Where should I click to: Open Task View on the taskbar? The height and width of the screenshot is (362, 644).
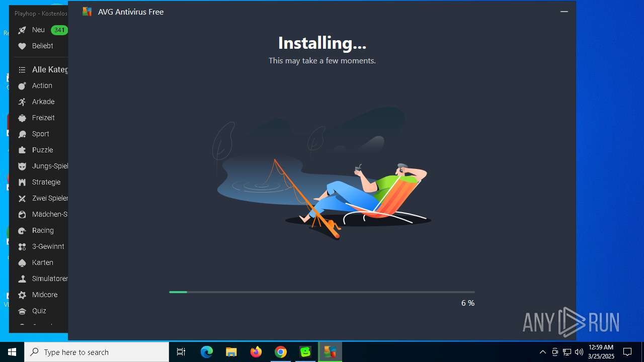pos(181,352)
